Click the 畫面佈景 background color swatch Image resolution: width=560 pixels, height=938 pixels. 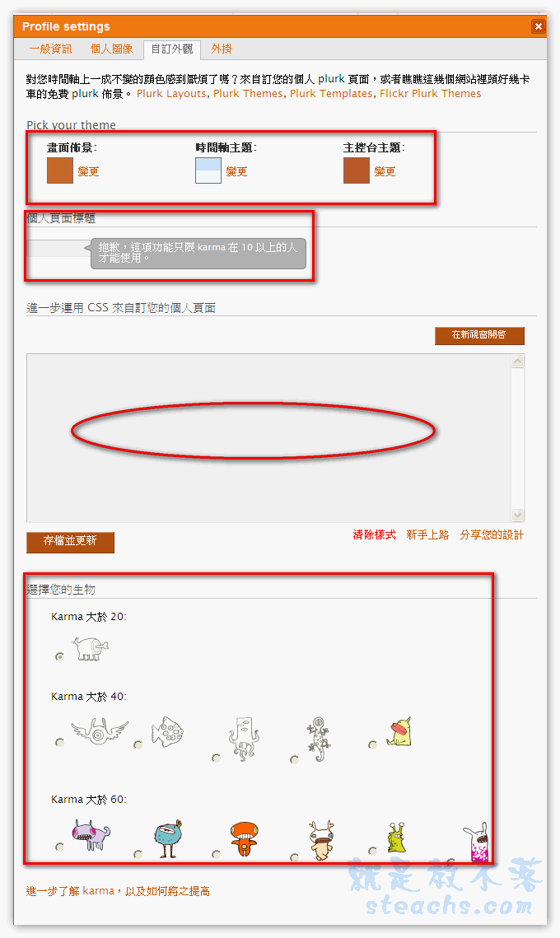(60, 170)
